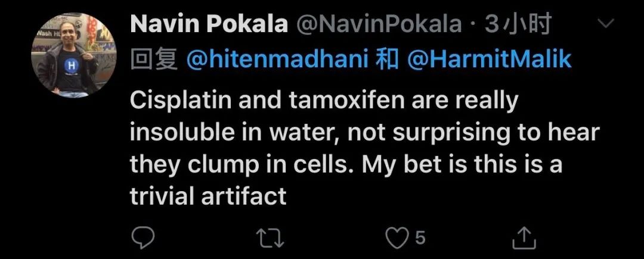Click the Navin Pokala display name
This screenshot has width=644, height=259.
coord(208,24)
